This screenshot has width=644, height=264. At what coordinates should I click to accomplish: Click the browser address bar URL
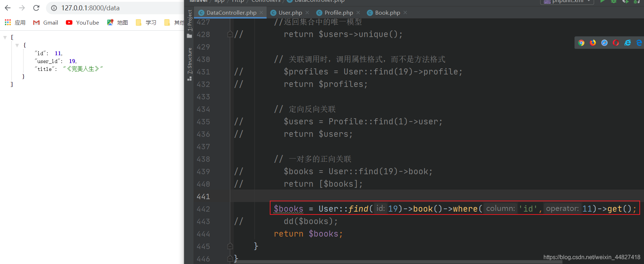coord(91,8)
